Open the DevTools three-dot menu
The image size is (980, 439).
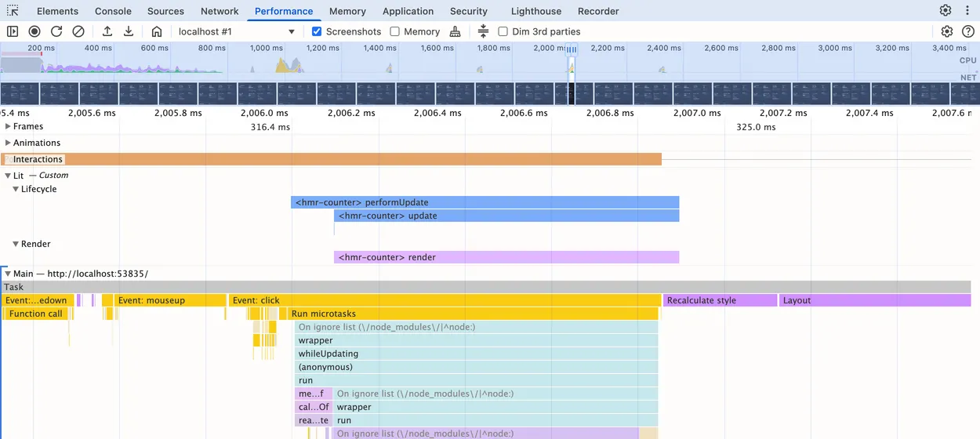coord(968,11)
